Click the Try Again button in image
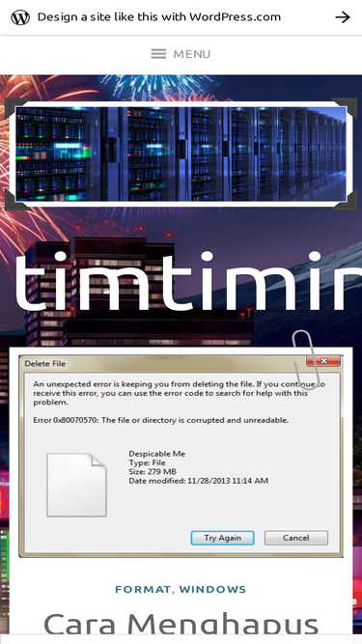The height and width of the screenshot is (644, 362). (222, 538)
